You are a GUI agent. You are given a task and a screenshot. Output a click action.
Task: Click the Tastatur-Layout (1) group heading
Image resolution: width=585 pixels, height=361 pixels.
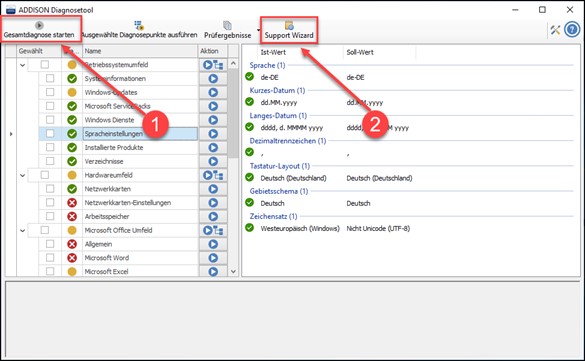(279, 166)
